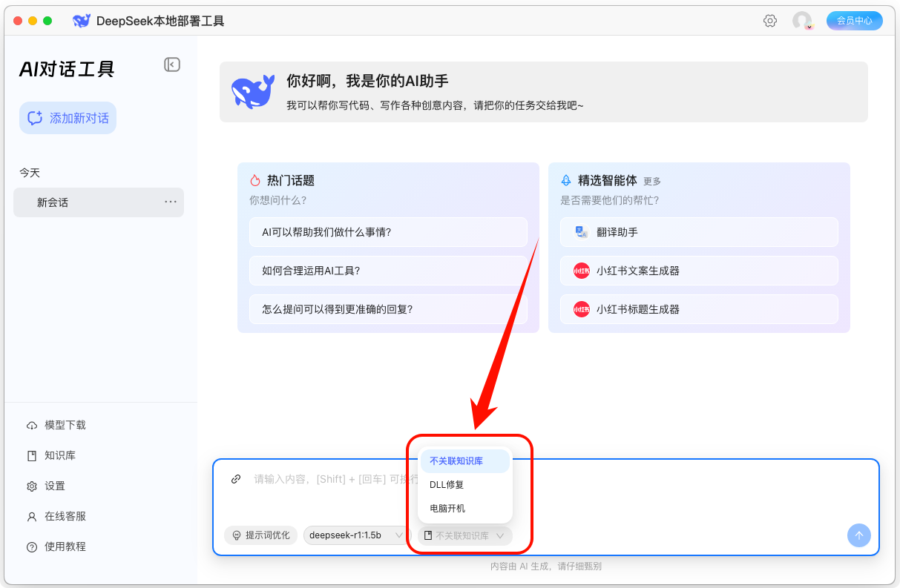Open the 小红书标题生成器 agent

click(x=699, y=309)
